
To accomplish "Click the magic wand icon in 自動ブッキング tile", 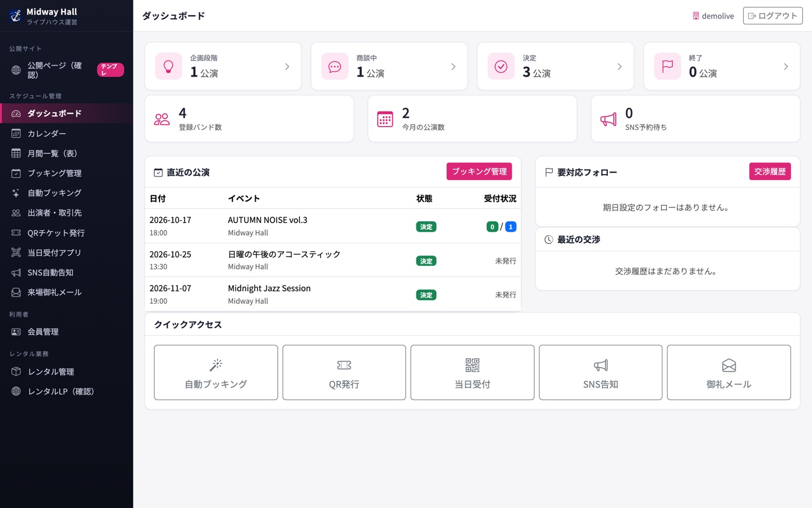I will (x=216, y=365).
